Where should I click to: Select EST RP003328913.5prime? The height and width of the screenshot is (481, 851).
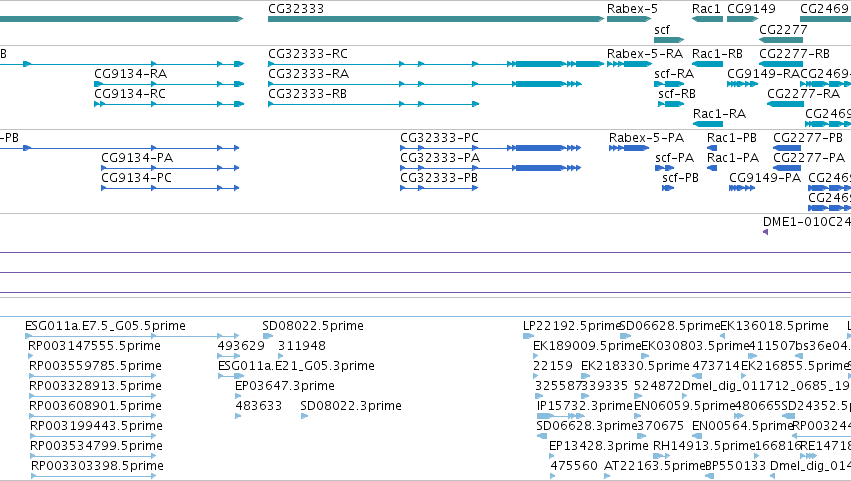pos(95,386)
